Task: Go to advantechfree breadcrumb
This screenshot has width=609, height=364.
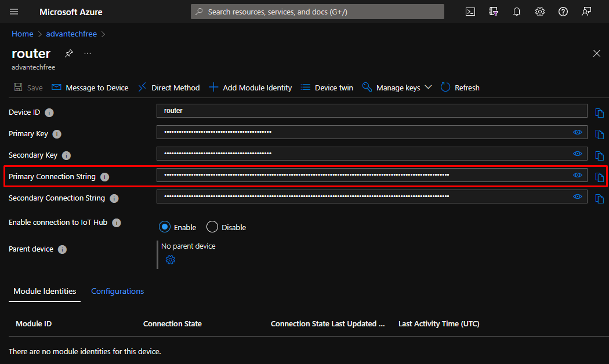Action: [71, 34]
